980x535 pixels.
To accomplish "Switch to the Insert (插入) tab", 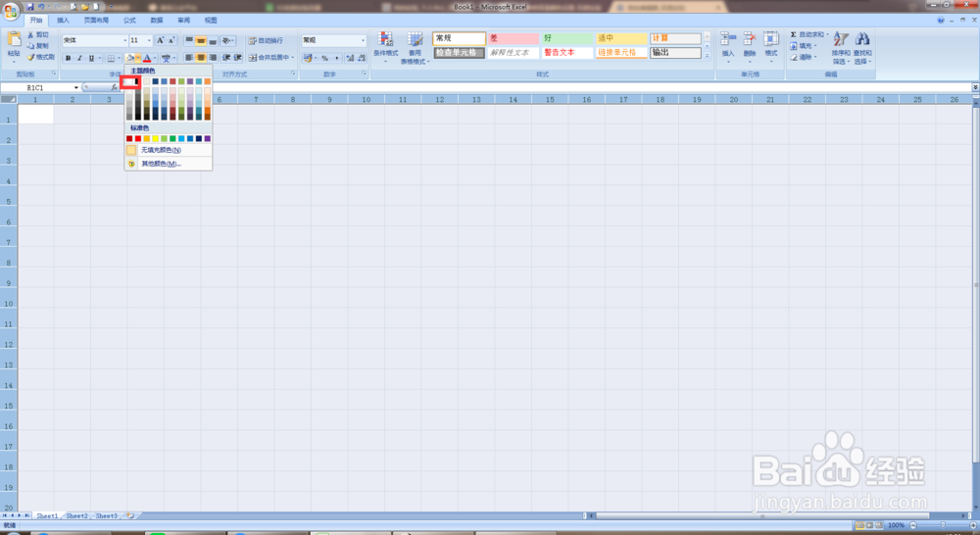I will tap(63, 21).
